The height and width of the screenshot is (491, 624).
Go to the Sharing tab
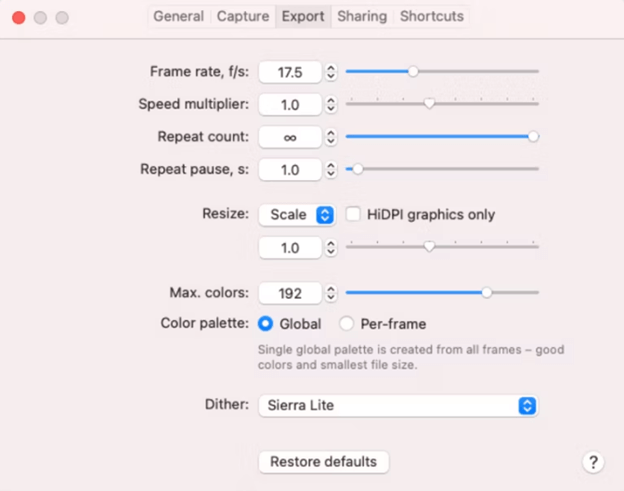click(x=362, y=16)
